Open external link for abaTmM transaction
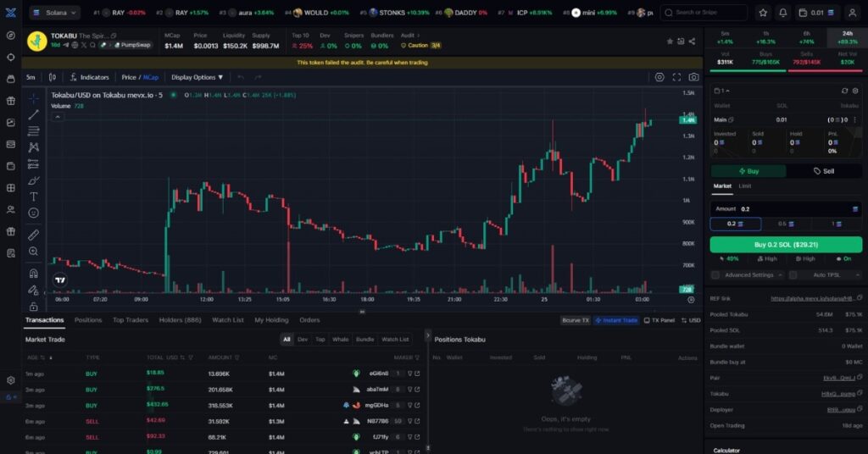The height and width of the screenshot is (454, 868). 417,390
